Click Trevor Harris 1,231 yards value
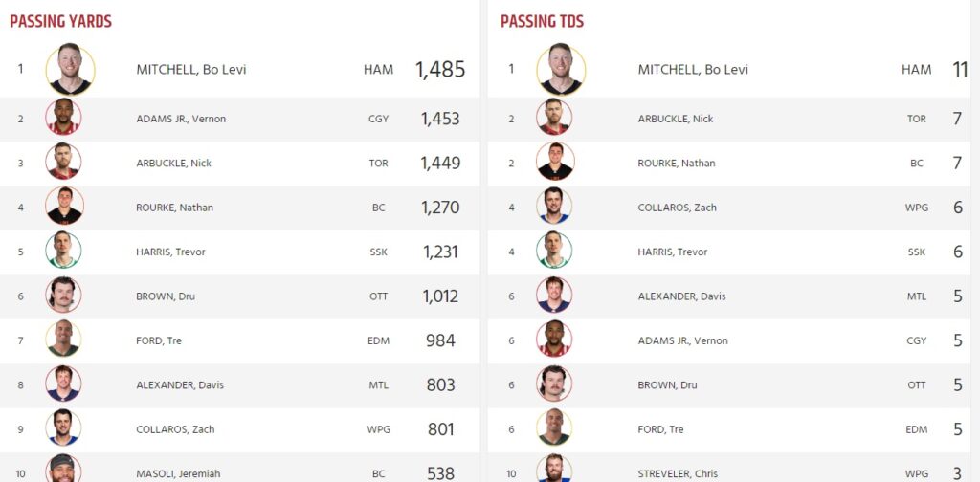Screen dimensions: 980x482 tap(440, 252)
